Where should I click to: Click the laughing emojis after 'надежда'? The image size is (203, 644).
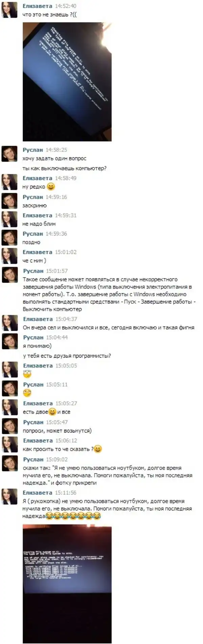(x=73, y=516)
